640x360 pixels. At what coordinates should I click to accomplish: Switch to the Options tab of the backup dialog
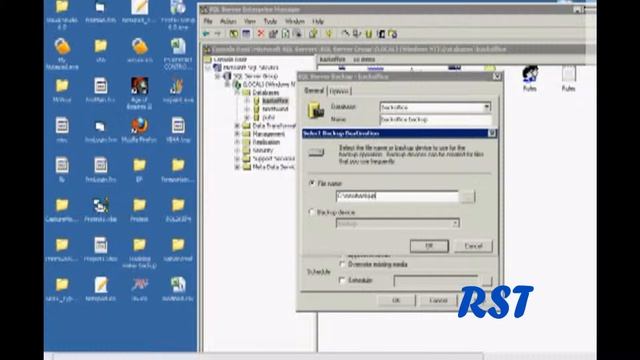pos(339,91)
